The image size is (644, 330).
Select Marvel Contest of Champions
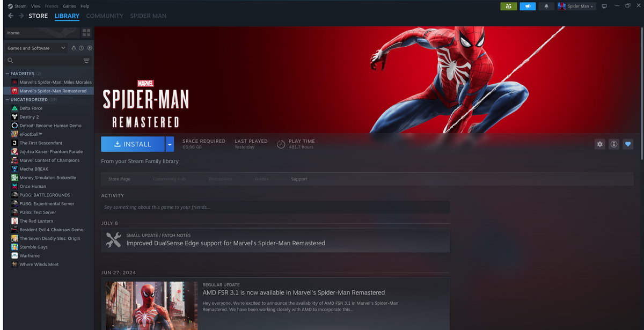pos(49,160)
